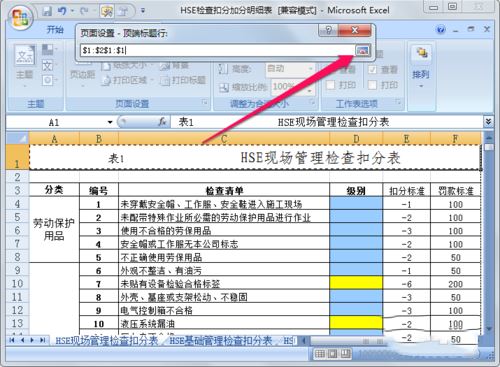Click the 级别 header cell

coord(356,191)
